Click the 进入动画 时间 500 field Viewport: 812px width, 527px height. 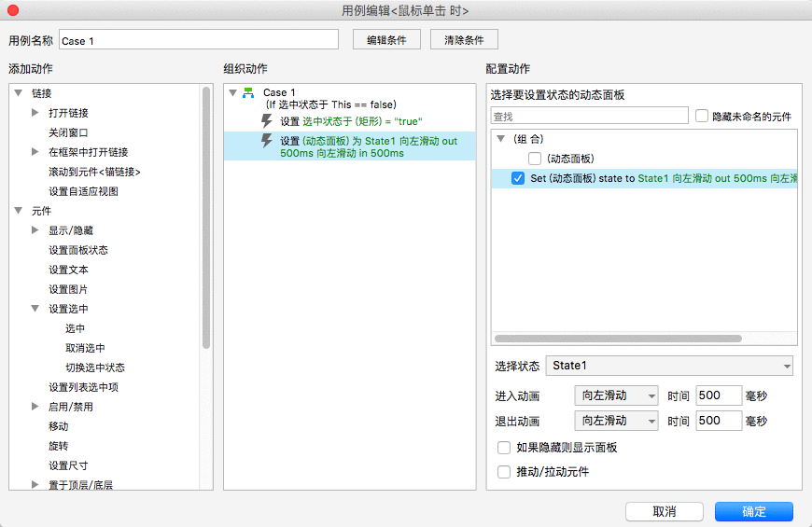tap(719, 395)
